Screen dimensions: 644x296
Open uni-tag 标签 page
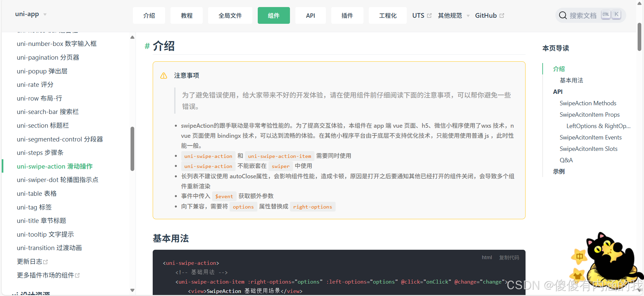click(34, 207)
